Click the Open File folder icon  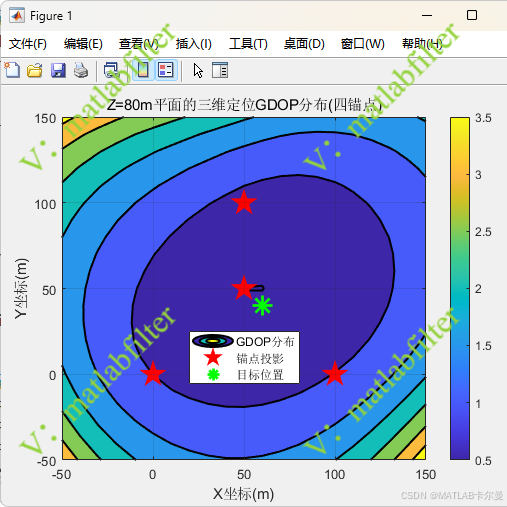(35, 70)
